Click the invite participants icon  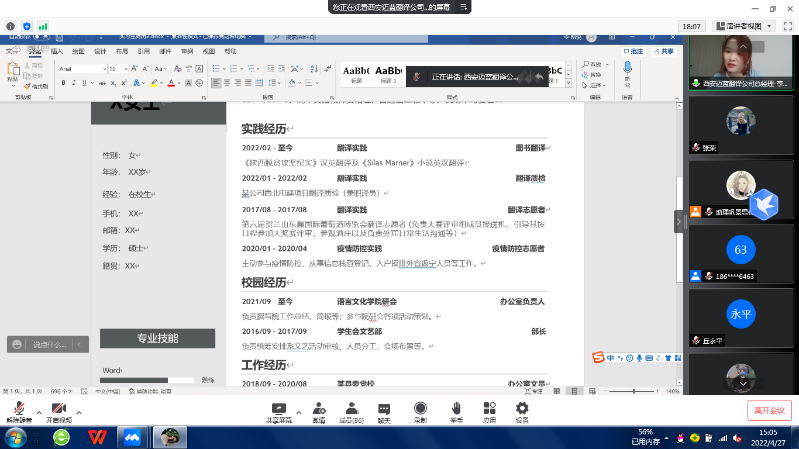pyautogui.click(x=318, y=408)
